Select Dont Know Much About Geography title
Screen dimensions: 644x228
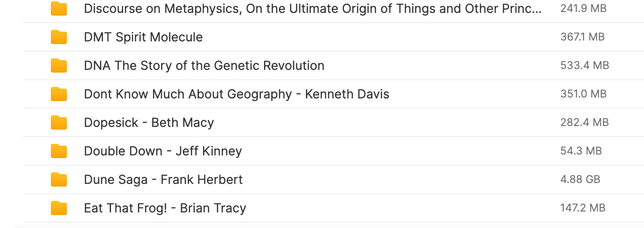click(x=236, y=94)
